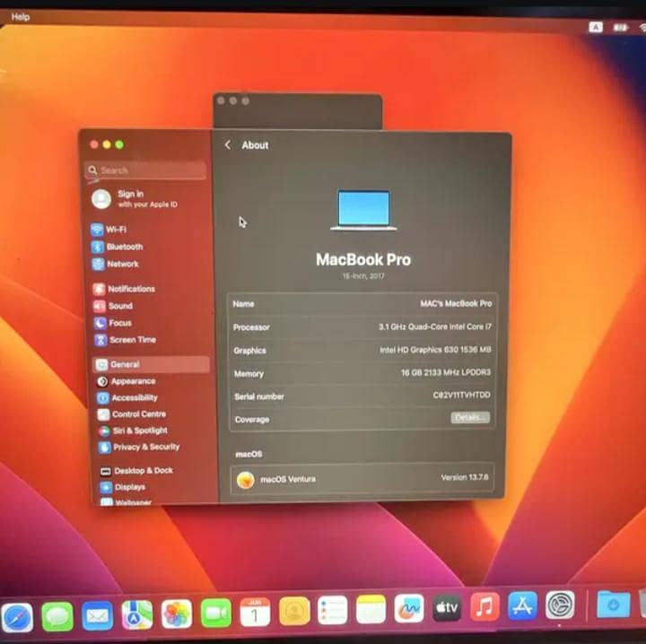Click the Name row value MAC's MacBook Pro

(x=456, y=303)
